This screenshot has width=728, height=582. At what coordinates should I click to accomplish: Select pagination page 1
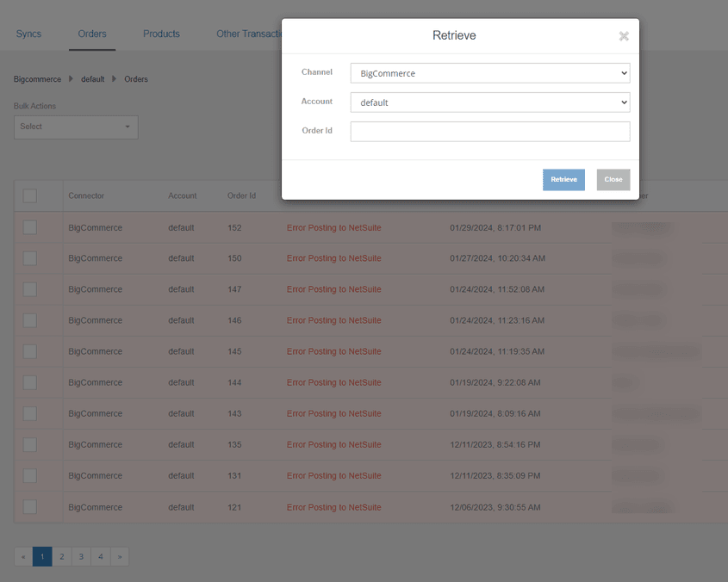pos(42,556)
